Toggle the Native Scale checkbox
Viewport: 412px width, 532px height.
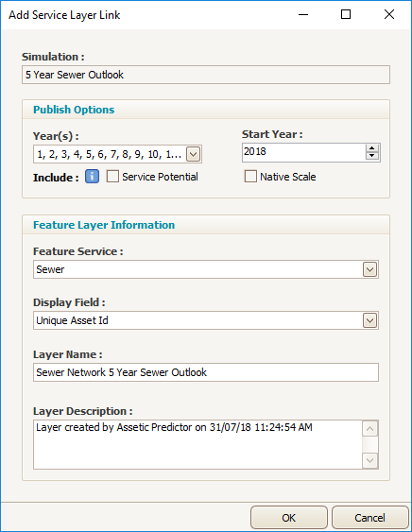point(250,177)
